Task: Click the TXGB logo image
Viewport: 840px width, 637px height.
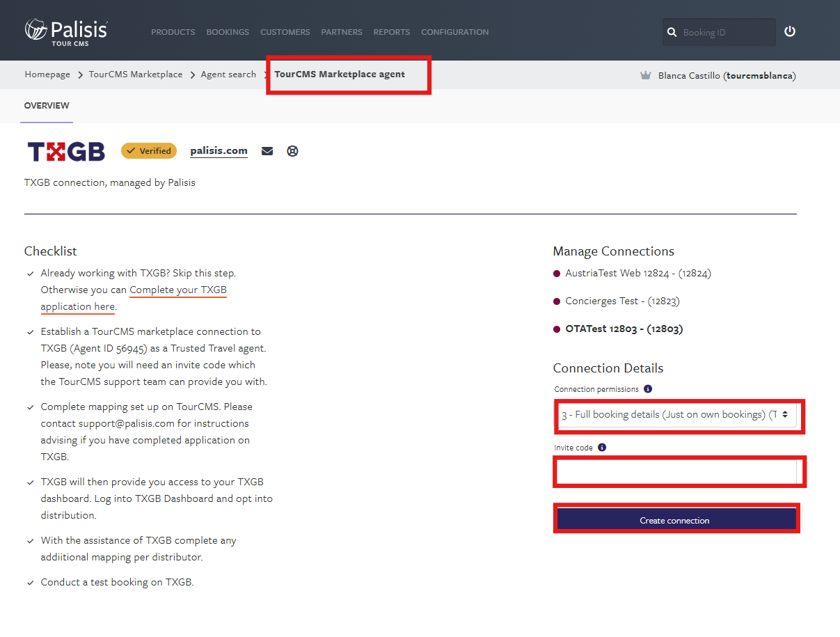Action: (66, 151)
